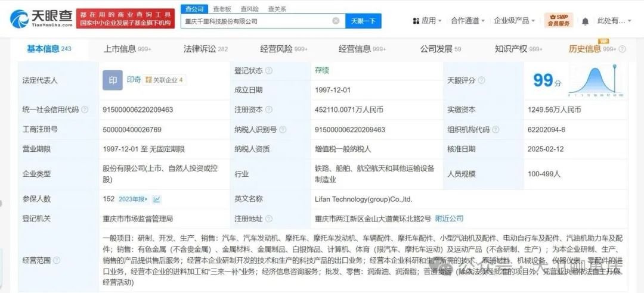Open the 经营风险 tab
644x293 pixels.
(x=284, y=49)
